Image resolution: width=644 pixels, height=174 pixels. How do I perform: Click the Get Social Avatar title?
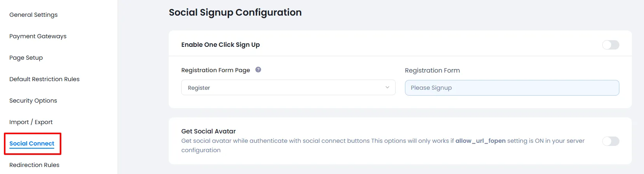pyautogui.click(x=209, y=131)
